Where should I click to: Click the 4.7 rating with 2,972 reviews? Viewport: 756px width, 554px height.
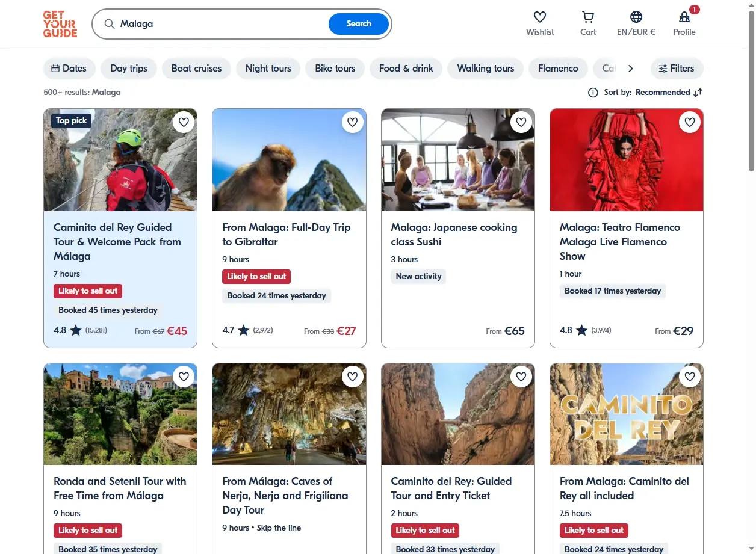click(248, 330)
